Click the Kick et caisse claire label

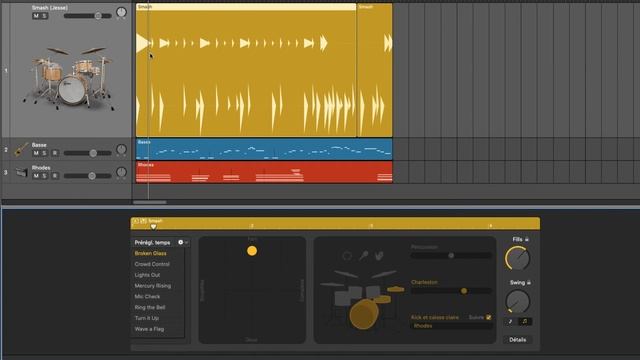435,317
